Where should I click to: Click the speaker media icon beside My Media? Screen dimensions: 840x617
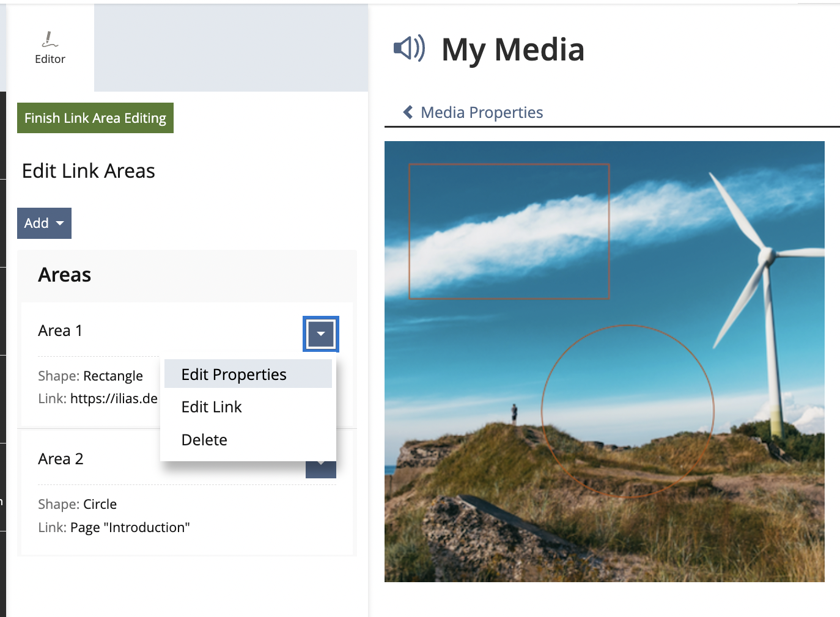pyautogui.click(x=409, y=48)
